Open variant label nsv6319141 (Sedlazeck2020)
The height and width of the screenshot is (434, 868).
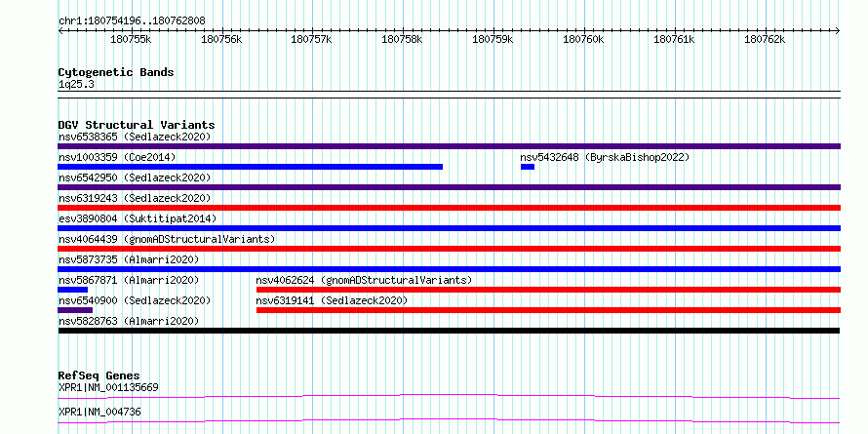pyautogui.click(x=332, y=300)
